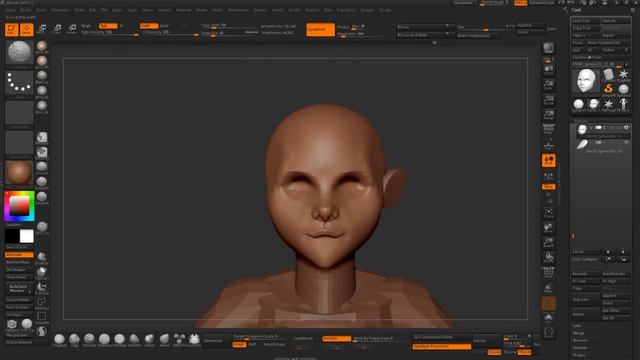The image size is (640, 360).
Task: Toggle visibility of second subtool eye
Action: coord(627,142)
